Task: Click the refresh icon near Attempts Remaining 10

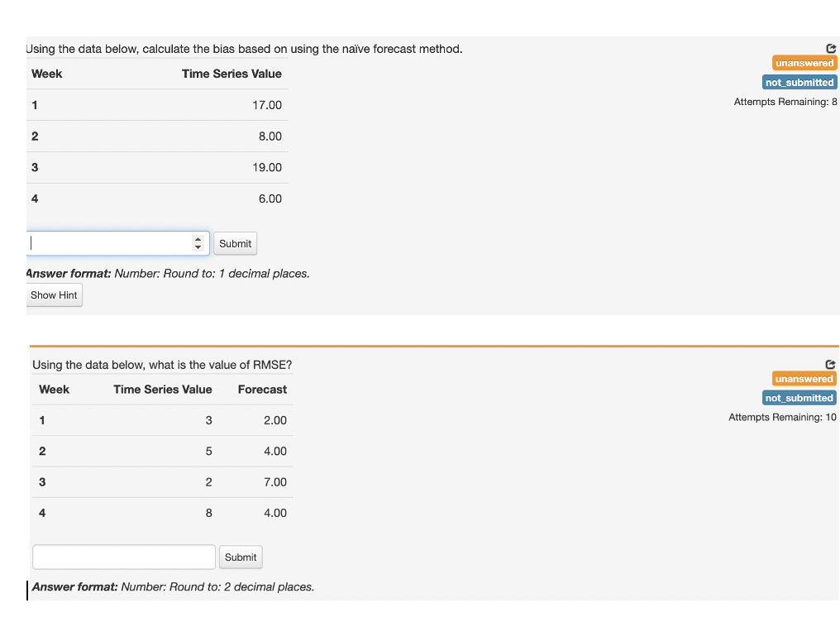Action: [x=829, y=364]
